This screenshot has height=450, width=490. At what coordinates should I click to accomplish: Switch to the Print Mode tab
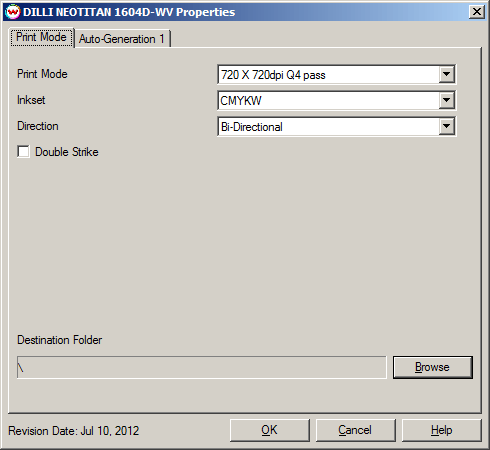click(41, 37)
